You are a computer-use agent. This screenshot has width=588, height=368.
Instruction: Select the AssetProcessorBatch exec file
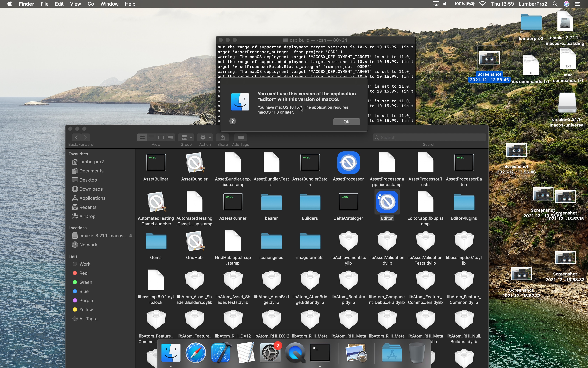pos(464,163)
